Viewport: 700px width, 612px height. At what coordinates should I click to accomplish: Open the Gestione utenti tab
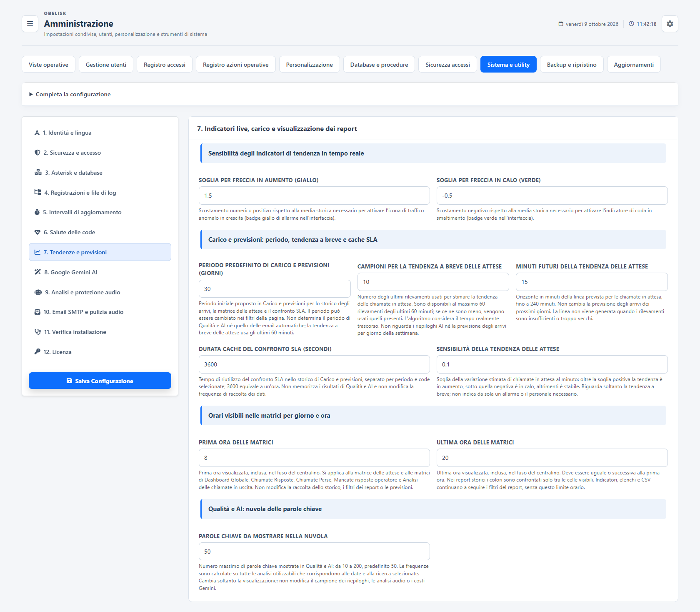[x=106, y=65]
